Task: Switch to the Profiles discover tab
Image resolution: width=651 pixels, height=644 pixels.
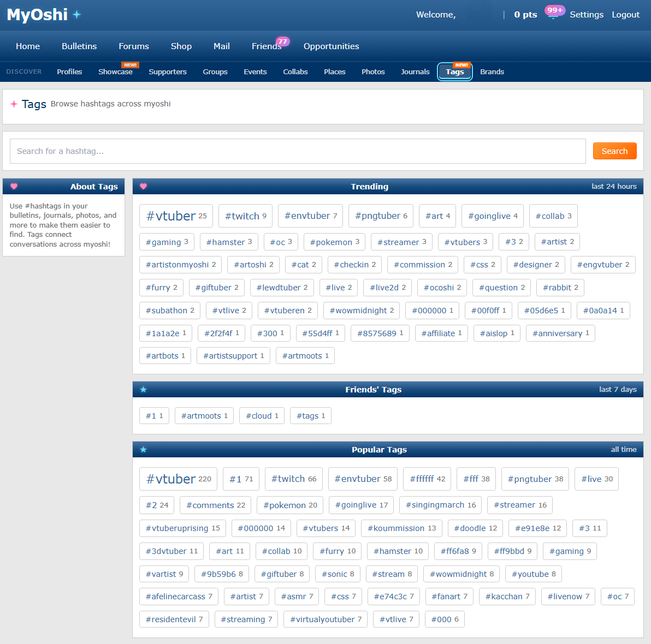Action: pos(69,72)
